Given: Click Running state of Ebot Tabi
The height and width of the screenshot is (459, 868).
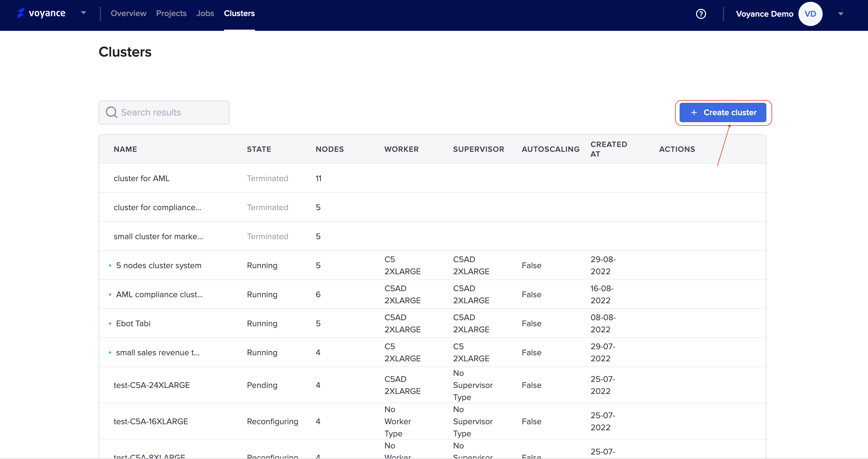Looking at the screenshot, I should 262,324.
